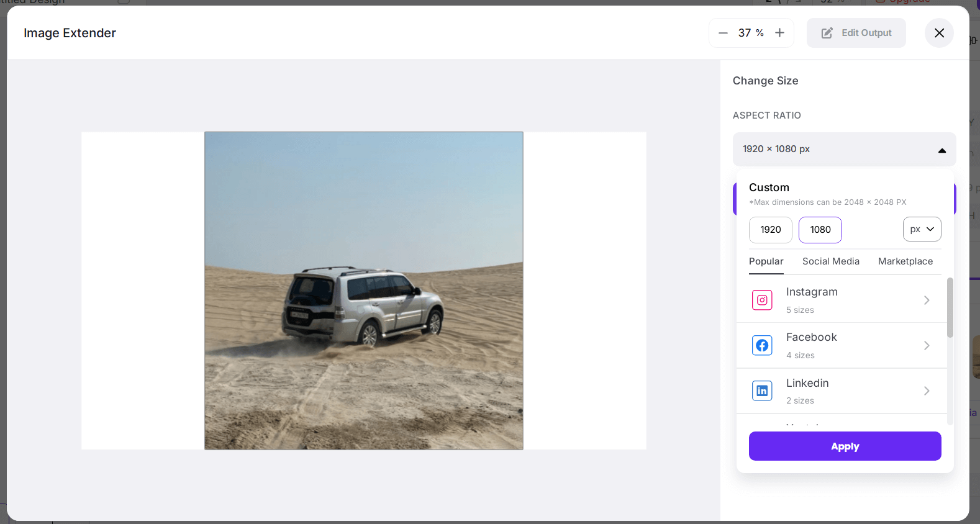Click the width field showing 1920
980x524 pixels.
click(771, 230)
